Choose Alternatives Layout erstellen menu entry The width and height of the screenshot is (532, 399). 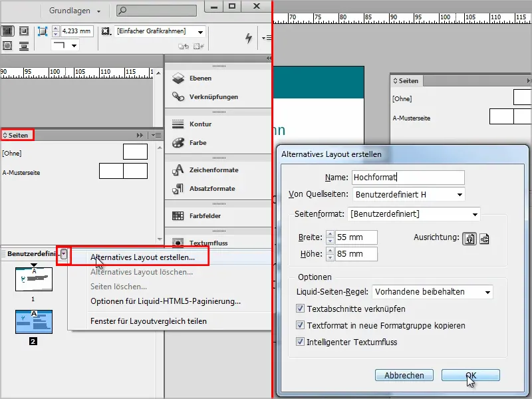point(142,257)
